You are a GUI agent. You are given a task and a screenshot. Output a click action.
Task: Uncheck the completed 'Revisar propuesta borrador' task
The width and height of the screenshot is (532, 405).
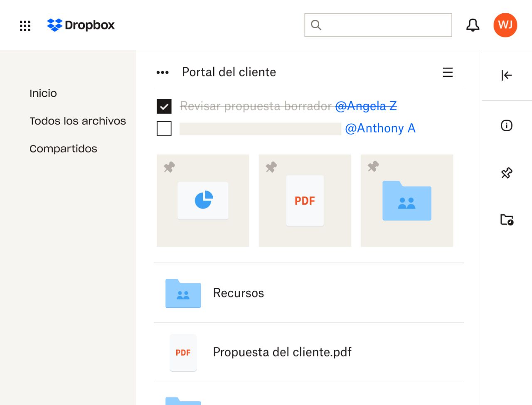tap(164, 106)
